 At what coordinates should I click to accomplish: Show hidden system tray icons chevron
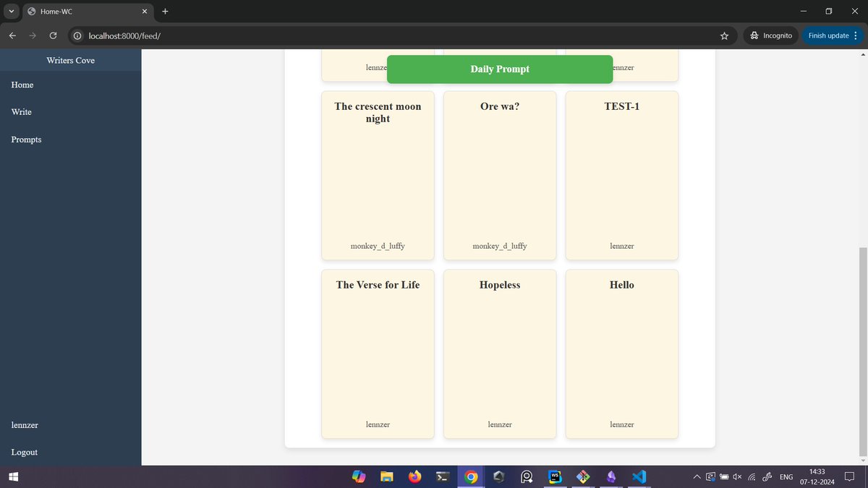[x=697, y=477]
